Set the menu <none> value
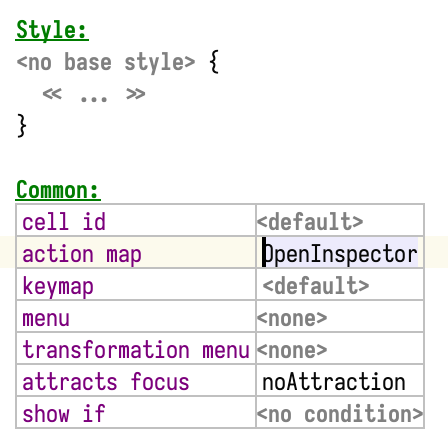448x448 pixels. click(x=292, y=318)
